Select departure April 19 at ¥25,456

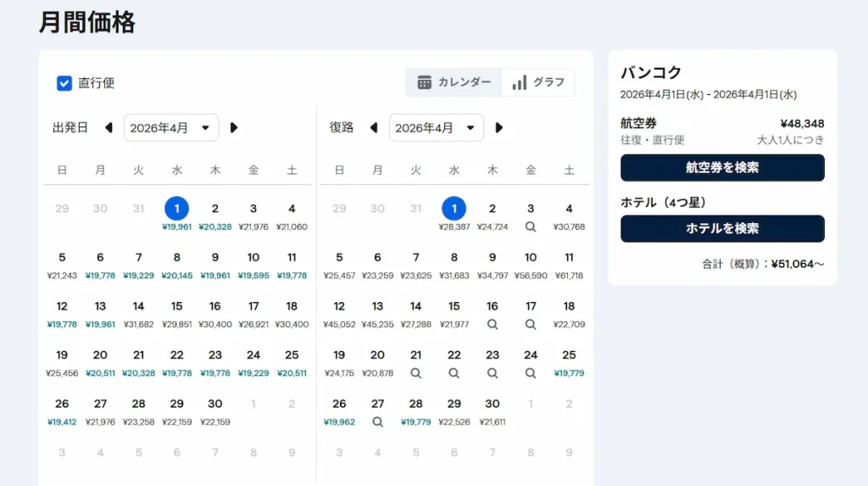[62, 362]
